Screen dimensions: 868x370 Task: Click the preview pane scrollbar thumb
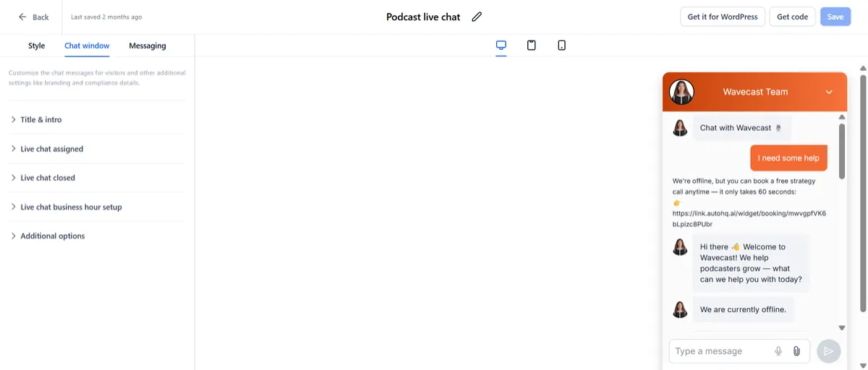[x=863, y=192]
